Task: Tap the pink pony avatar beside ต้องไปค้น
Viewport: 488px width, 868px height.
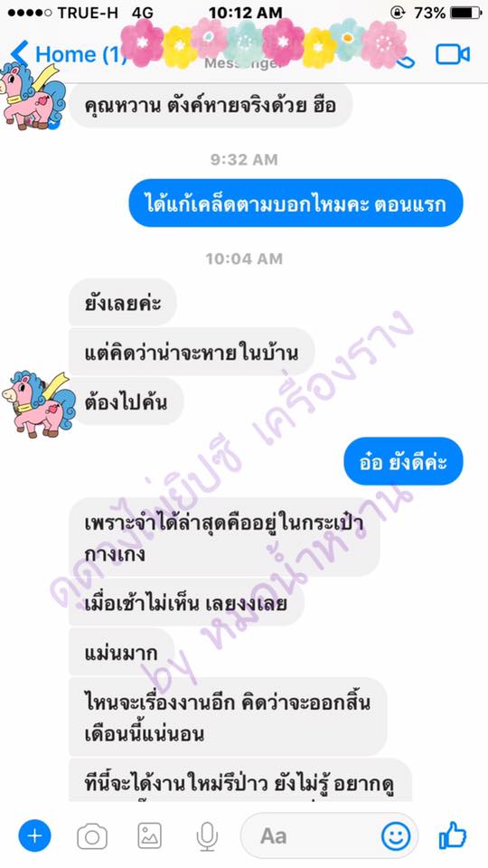Action: point(39,404)
